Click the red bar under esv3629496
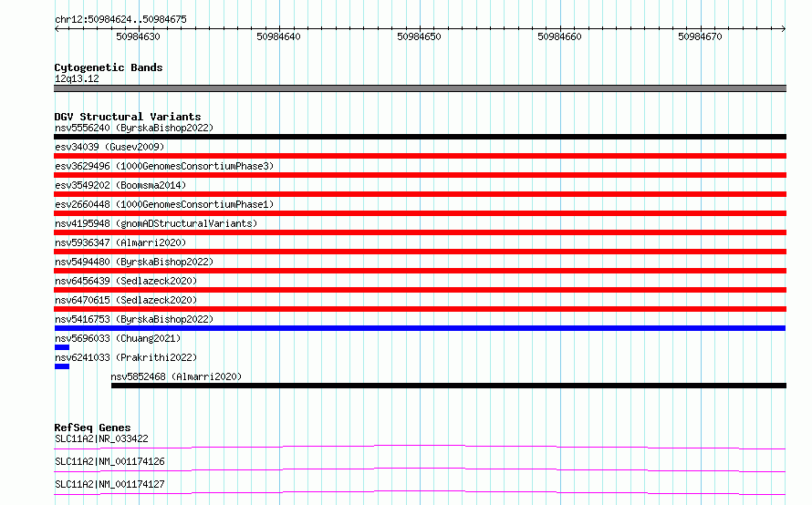This screenshot has height=505, width=812. click(x=420, y=175)
